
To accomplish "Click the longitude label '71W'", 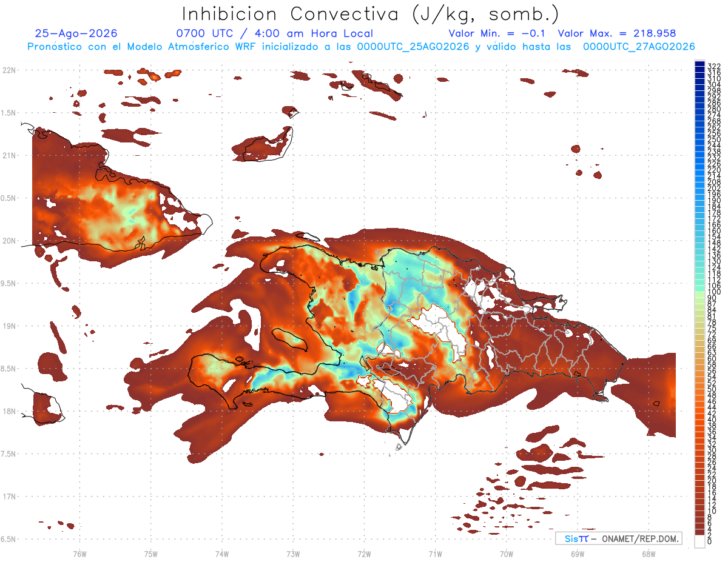I will pos(435,554).
